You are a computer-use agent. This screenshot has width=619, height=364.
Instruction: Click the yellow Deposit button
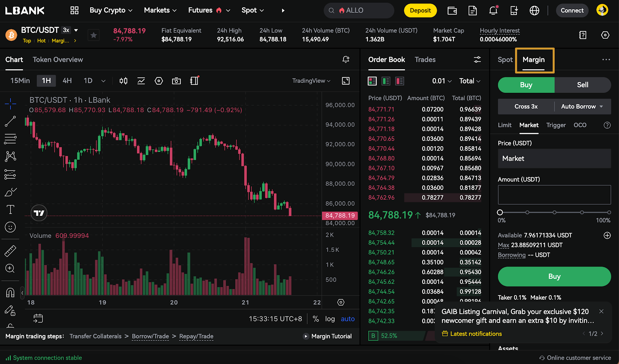(420, 10)
